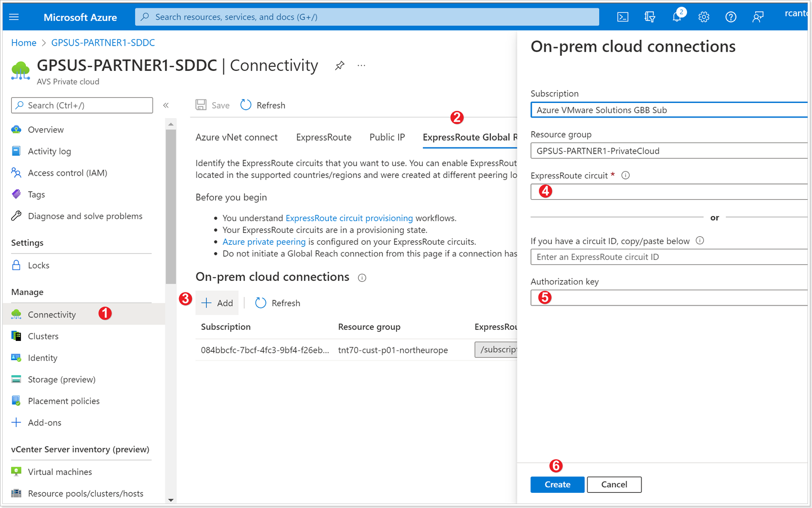
Task: Open the Subscription dropdown
Action: click(x=669, y=110)
